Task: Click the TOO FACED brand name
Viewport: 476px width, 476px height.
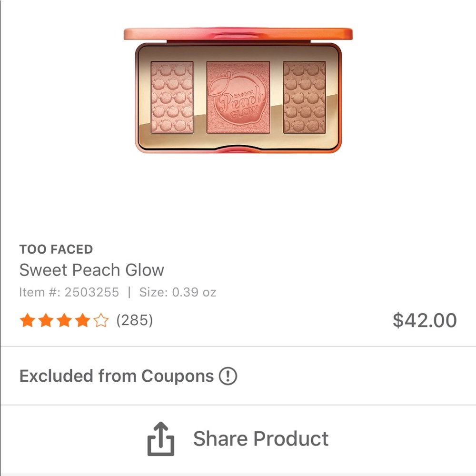Action: [x=56, y=249]
